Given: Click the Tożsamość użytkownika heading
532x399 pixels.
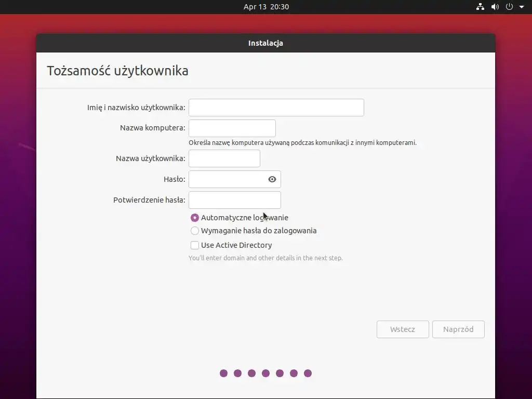Looking at the screenshot, I should [x=117, y=71].
